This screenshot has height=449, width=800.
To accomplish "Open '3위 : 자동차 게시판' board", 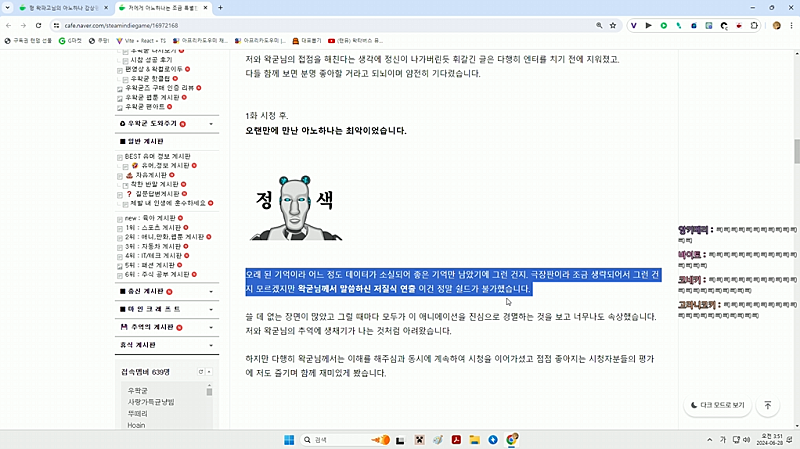I will click(x=153, y=246).
